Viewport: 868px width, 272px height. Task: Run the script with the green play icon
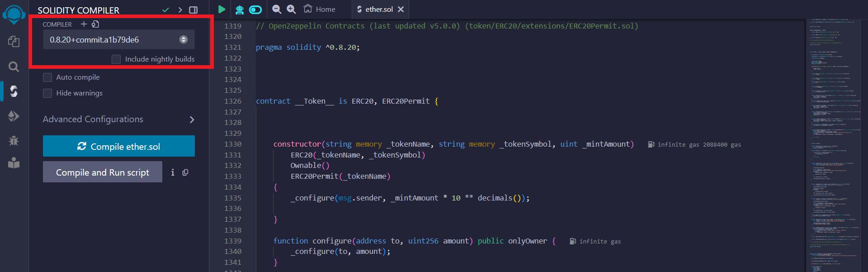(222, 9)
